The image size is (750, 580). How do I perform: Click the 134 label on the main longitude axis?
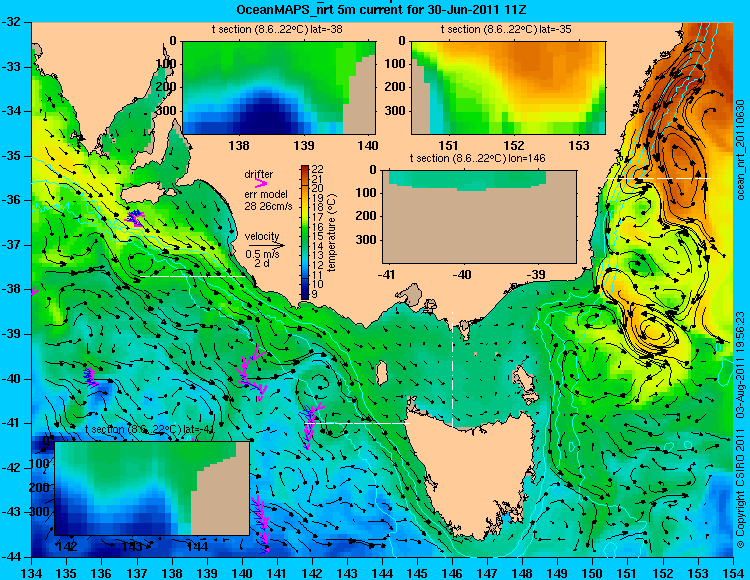[32, 572]
